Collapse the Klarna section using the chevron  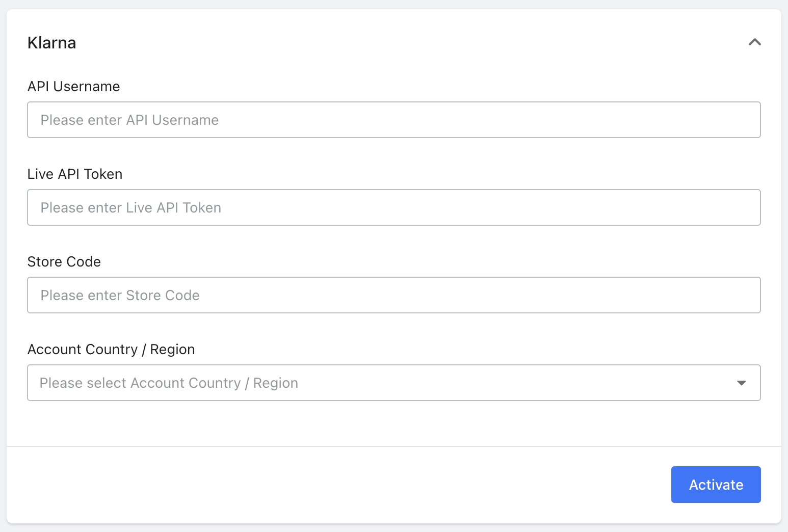tap(754, 42)
